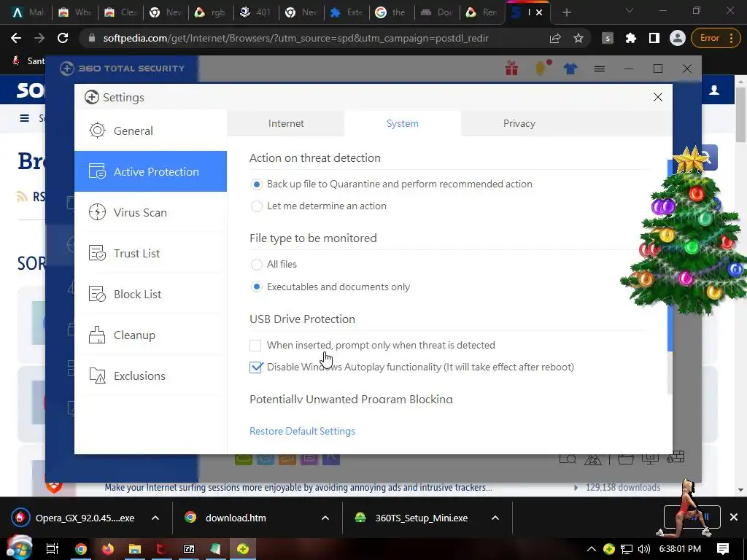This screenshot has width=747, height=560.
Task: Close the Chrome downloads bar
Action: [734, 517]
